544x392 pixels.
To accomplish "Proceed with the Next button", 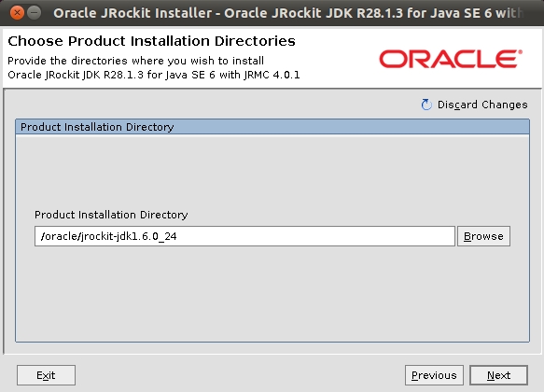I will [x=498, y=375].
